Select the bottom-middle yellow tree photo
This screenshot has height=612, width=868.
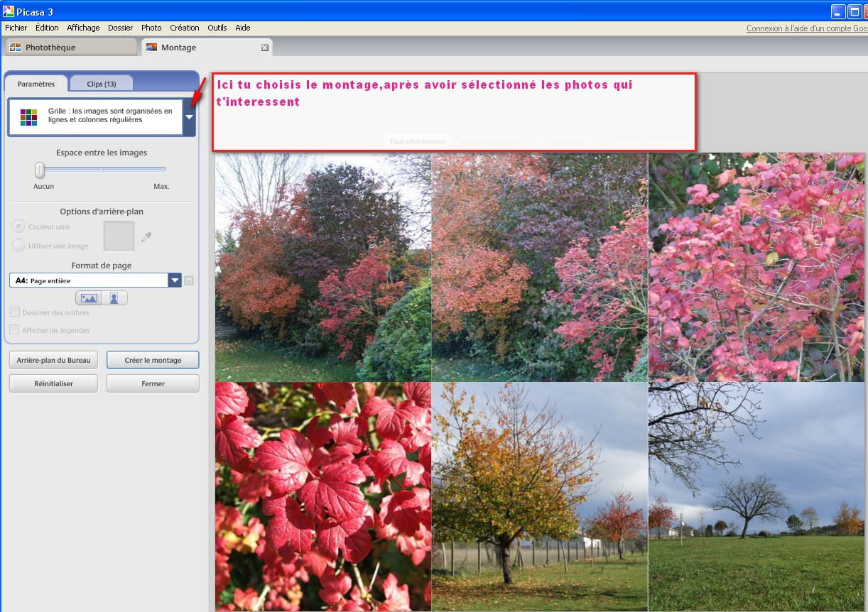click(540, 497)
